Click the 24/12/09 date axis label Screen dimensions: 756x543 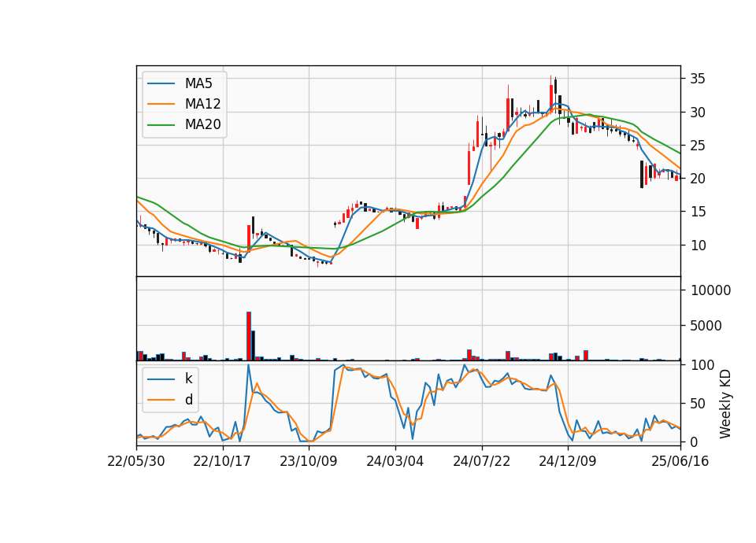[x=568, y=461]
